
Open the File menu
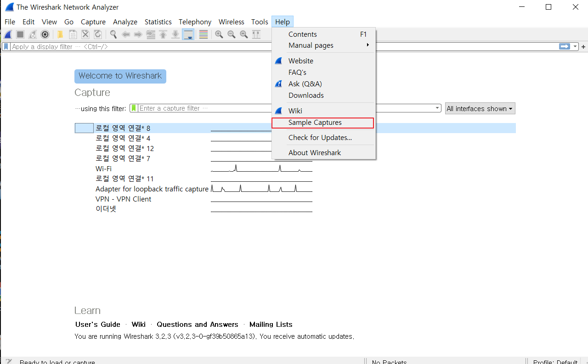(10, 22)
